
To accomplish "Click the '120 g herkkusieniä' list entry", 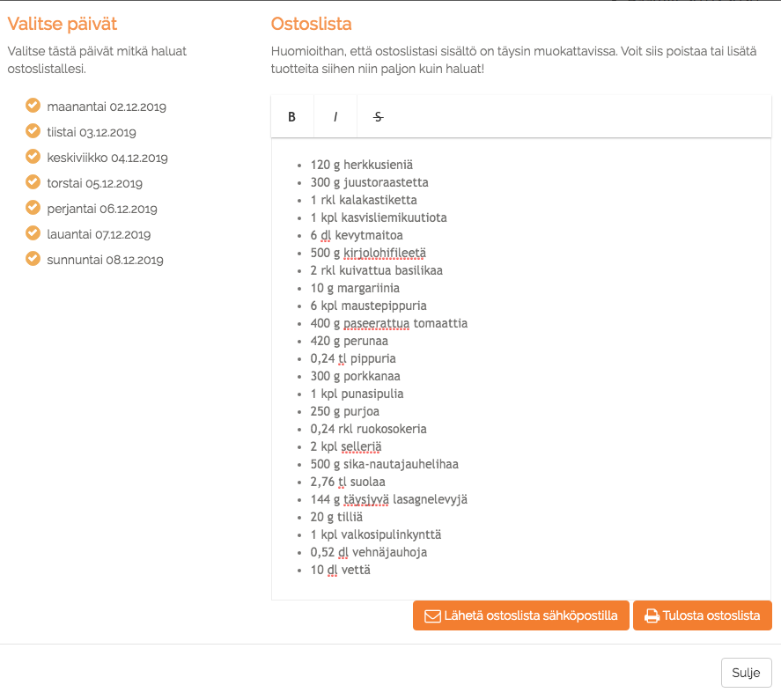I will [x=362, y=165].
